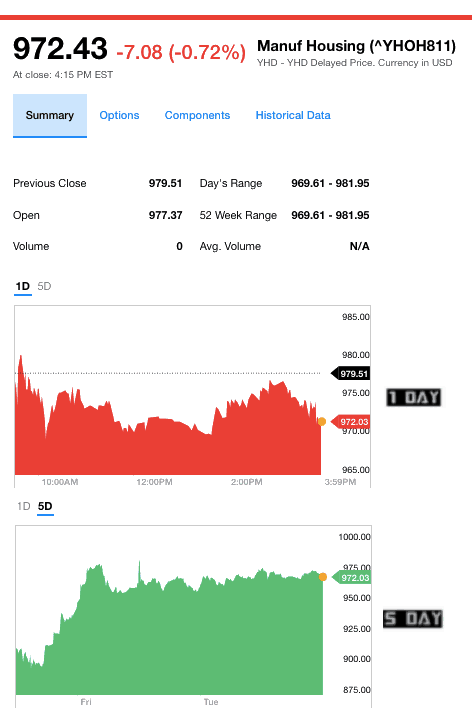Select 1D range above the red chart
The width and height of the screenshot is (472, 721).
click(23, 286)
